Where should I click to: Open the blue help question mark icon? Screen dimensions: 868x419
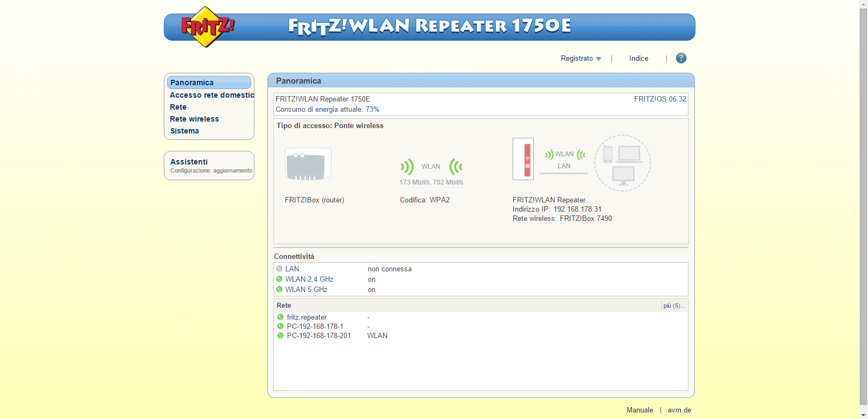pos(681,58)
